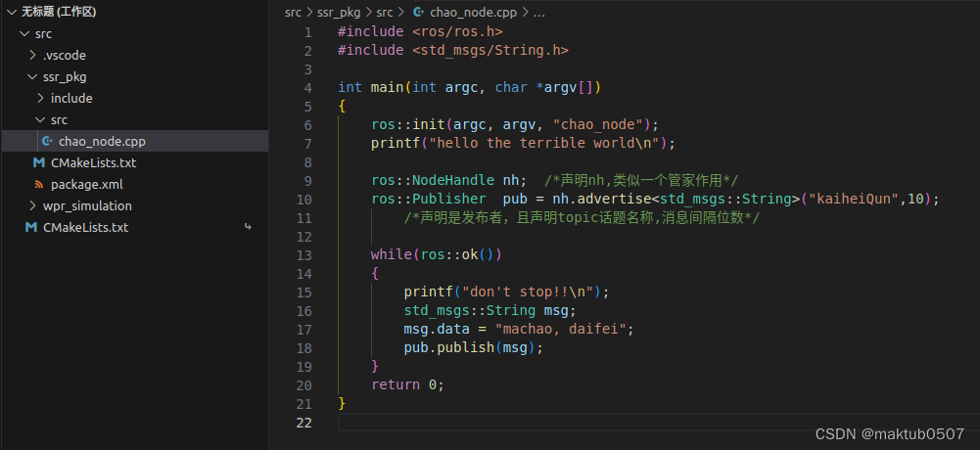Place cursor on empty line 22
This screenshot has width=980, height=450.
658,423
